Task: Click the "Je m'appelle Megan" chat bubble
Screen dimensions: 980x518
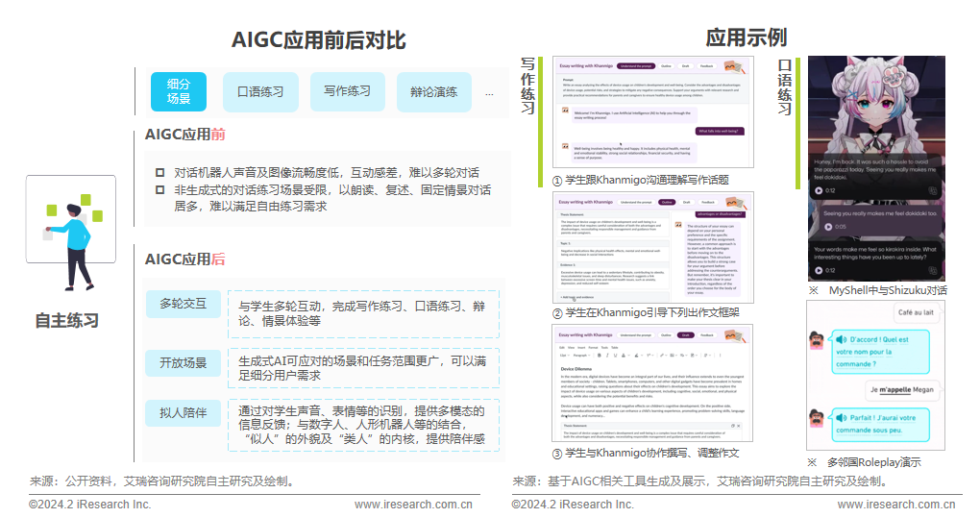Action: point(902,389)
